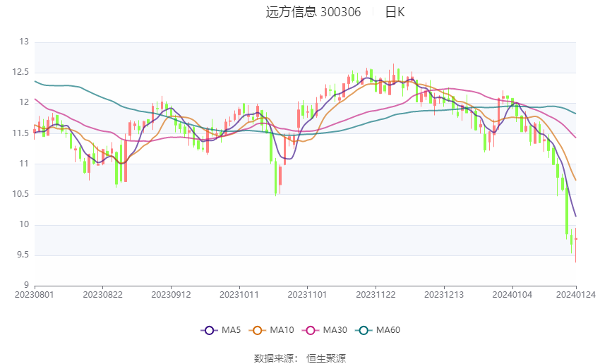Click the 12.5 price axis label
This screenshot has width=600, height=364.
[20, 72]
